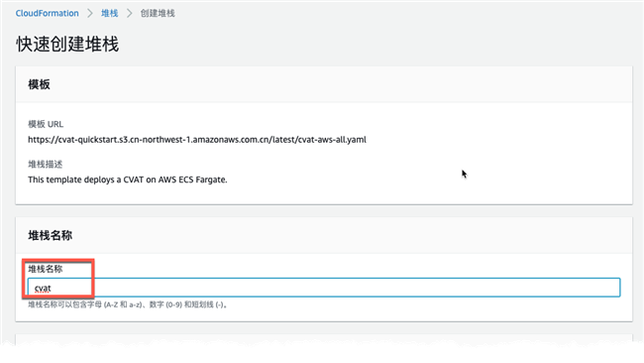The image size is (644, 363).
Task: Open the CloudFormation breadcrumb link
Action: [47, 13]
